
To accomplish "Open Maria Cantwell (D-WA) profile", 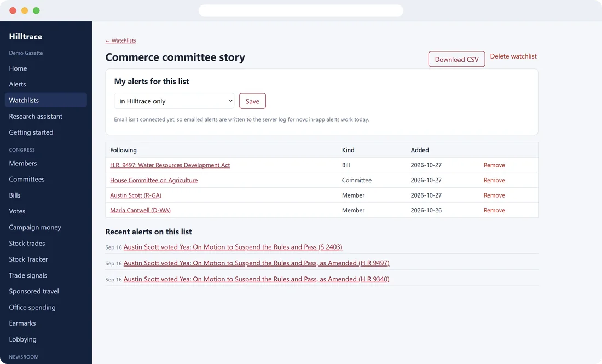I will point(140,210).
